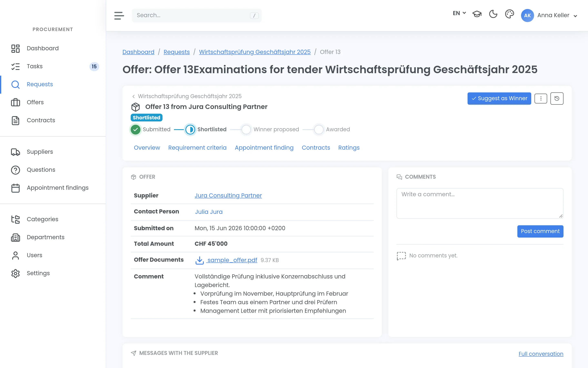Open Offers suitcase icon in sidebar
This screenshot has height=368, width=588.
pos(15,102)
